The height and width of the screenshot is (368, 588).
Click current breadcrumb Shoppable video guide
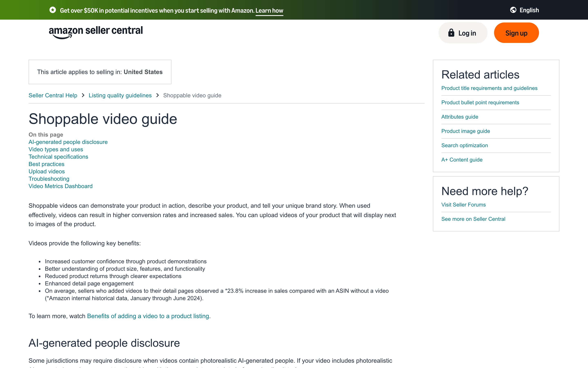(192, 95)
